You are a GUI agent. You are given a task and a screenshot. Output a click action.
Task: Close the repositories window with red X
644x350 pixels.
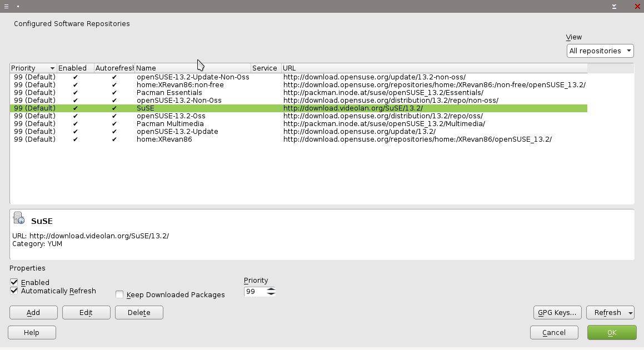[x=637, y=6]
